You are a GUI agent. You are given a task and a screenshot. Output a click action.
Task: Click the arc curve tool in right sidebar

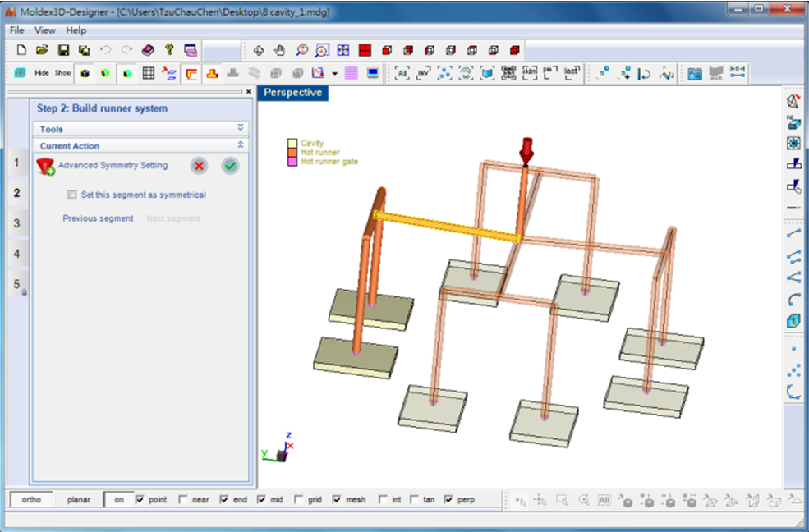(793, 300)
